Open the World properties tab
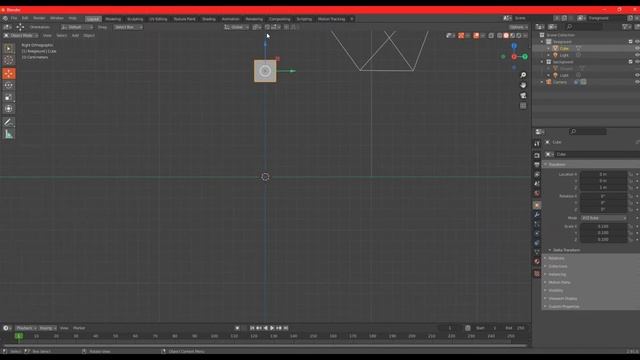The width and height of the screenshot is (640, 360). [x=537, y=193]
